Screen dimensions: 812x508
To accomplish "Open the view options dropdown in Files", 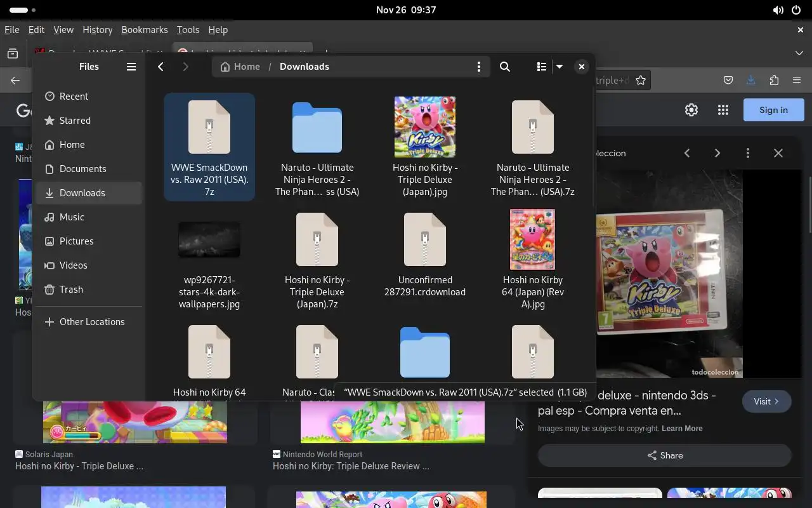I will coord(560,67).
